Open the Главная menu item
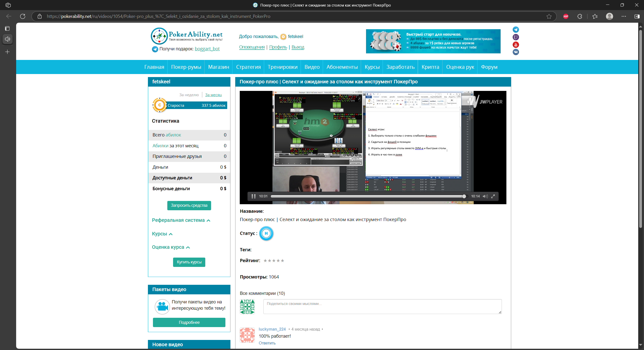 154,67
